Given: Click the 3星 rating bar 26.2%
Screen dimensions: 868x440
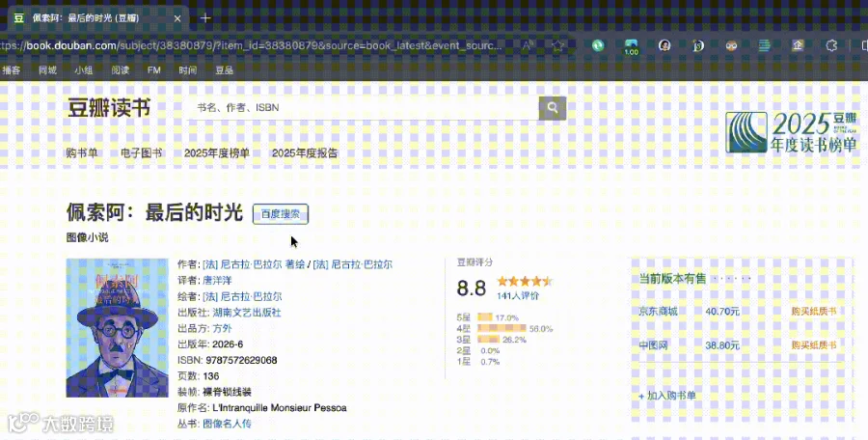Looking at the screenshot, I should click(488, 339).
